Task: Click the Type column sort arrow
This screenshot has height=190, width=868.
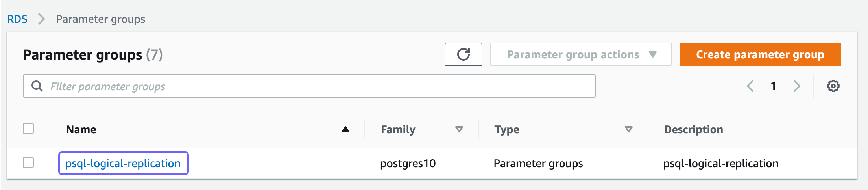Action: (628, 129)
